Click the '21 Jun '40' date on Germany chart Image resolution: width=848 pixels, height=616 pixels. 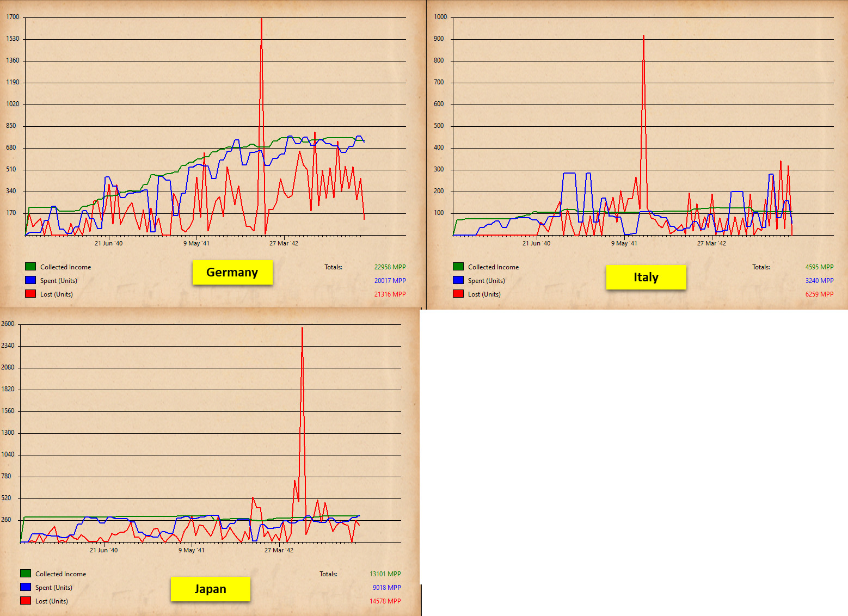pyautogui.click(x=109, y=243)
